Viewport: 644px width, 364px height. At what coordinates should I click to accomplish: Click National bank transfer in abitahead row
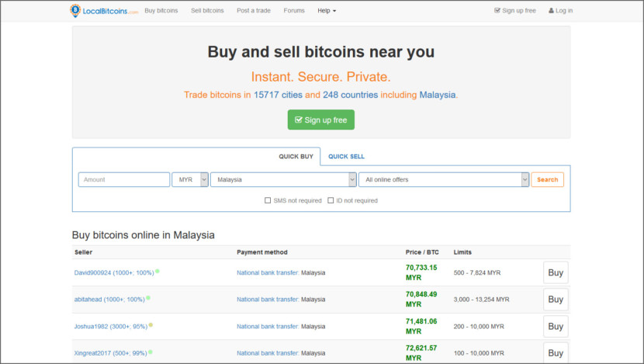tap(268, 300)
